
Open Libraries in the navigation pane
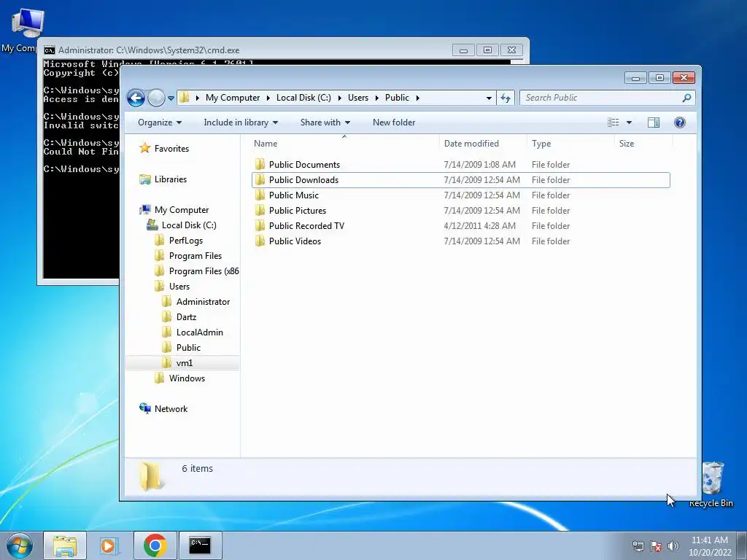(x=163, y=179)
